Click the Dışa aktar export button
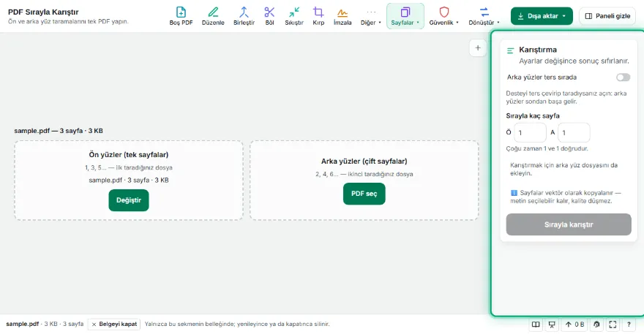 point(542,16)
